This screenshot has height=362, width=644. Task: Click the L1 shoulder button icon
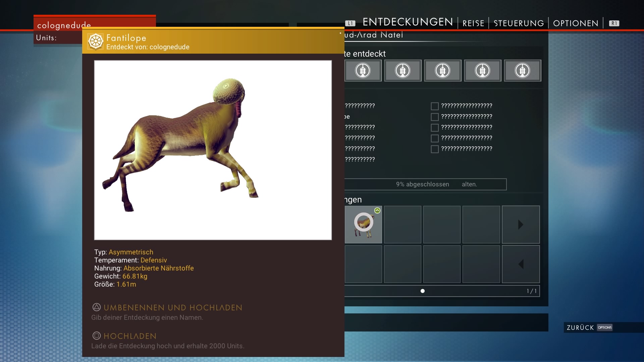pos(350,23)
